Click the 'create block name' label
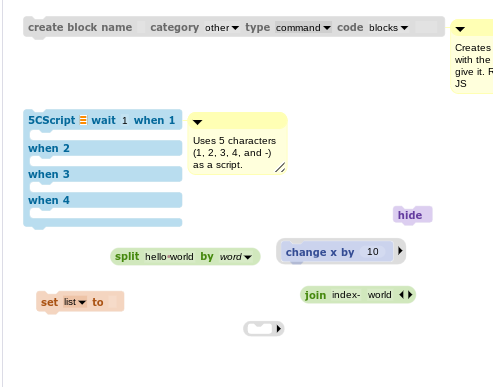This screenshot has height=387, width=493. pyautogui.click(x=80, y=27)
